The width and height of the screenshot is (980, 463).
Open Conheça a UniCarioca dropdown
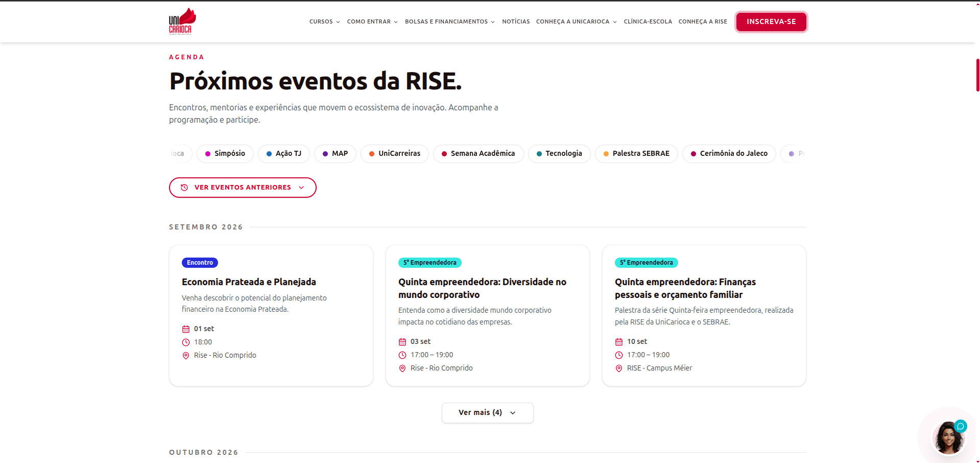coord(577,21)
